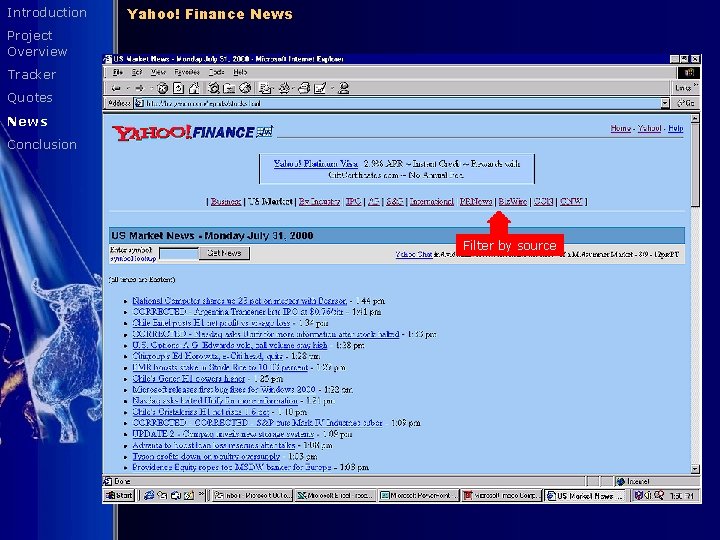
Task: Click the Enter symbol input field
Action: tap(179, 253)
